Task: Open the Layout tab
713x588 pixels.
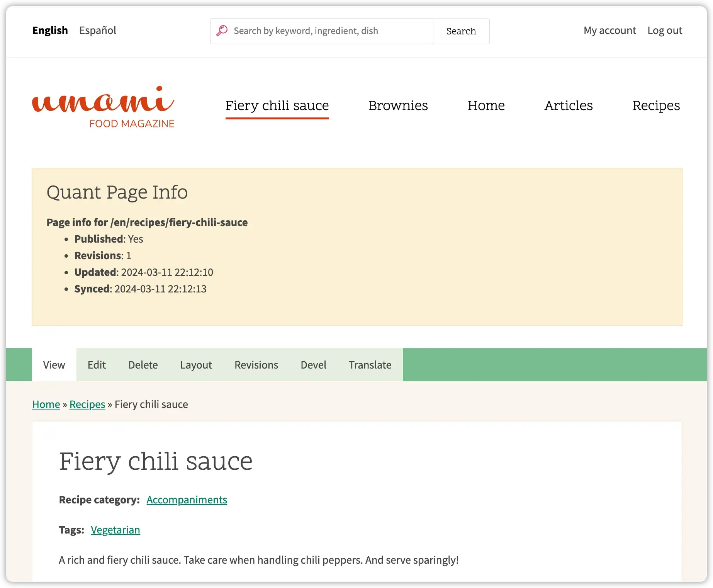Action: pos(196,365)
